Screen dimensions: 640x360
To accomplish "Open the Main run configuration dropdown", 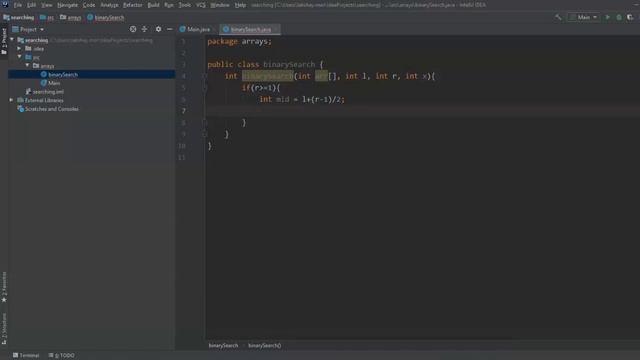I will (583, 17).
